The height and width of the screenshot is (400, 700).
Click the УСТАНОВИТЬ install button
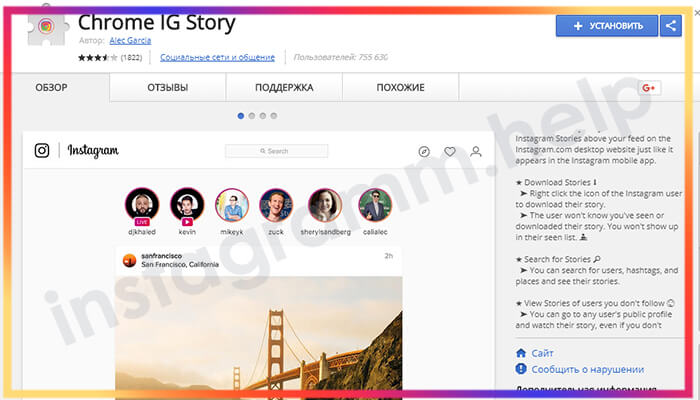607,26
